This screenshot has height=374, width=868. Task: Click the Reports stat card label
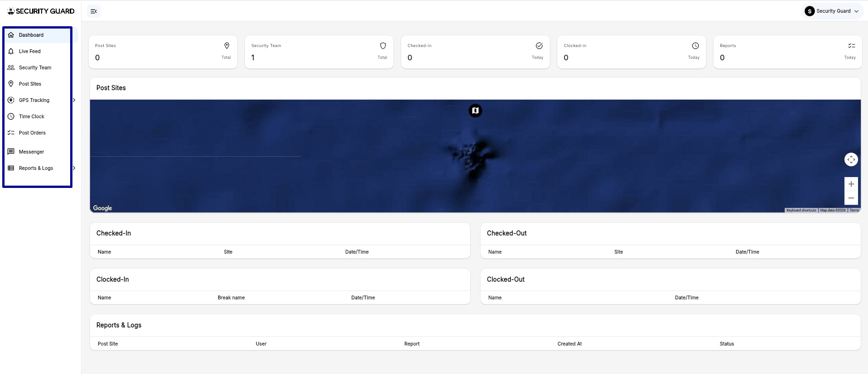click(728, 46)
